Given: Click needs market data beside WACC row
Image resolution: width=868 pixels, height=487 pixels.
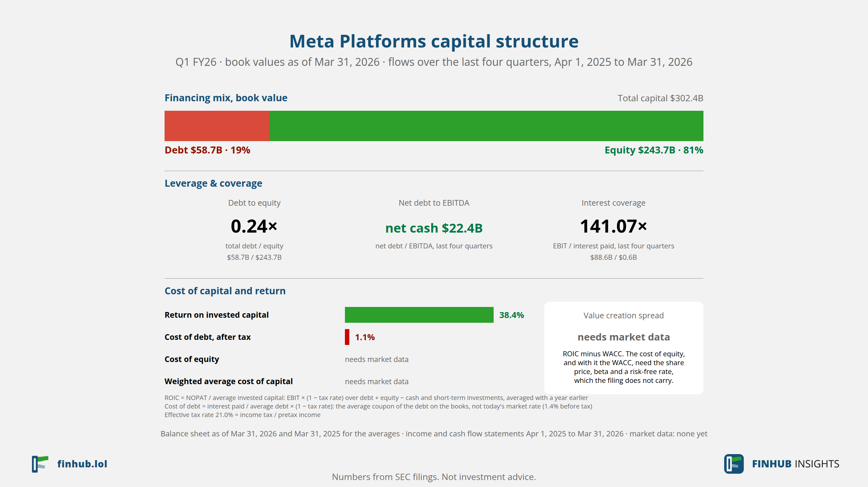Looking at the screenshot, I should click(x=376, y=382).
